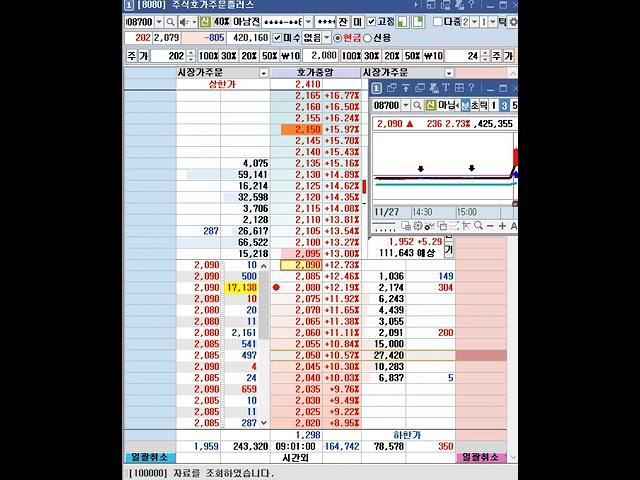Click the help question mark in main title bar
This screenshot has height=480, width=640.
pyautogui.click(x=472, y=5)
